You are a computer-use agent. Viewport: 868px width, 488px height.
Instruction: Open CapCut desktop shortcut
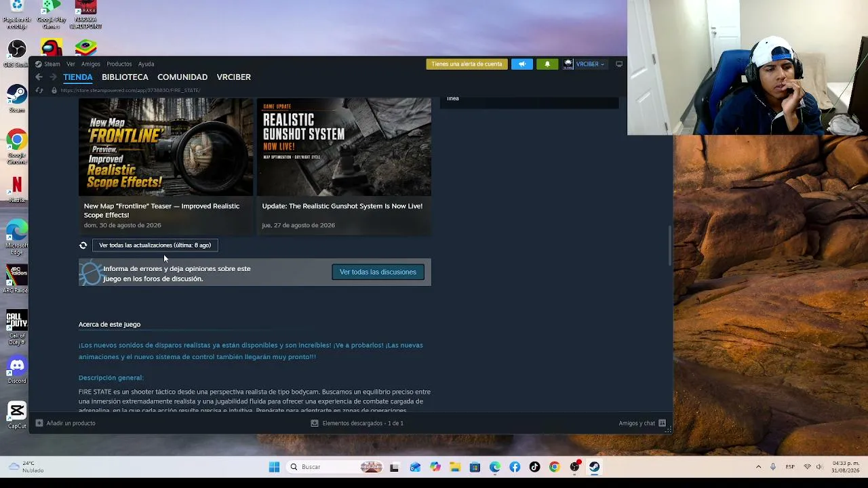[17, 415]
